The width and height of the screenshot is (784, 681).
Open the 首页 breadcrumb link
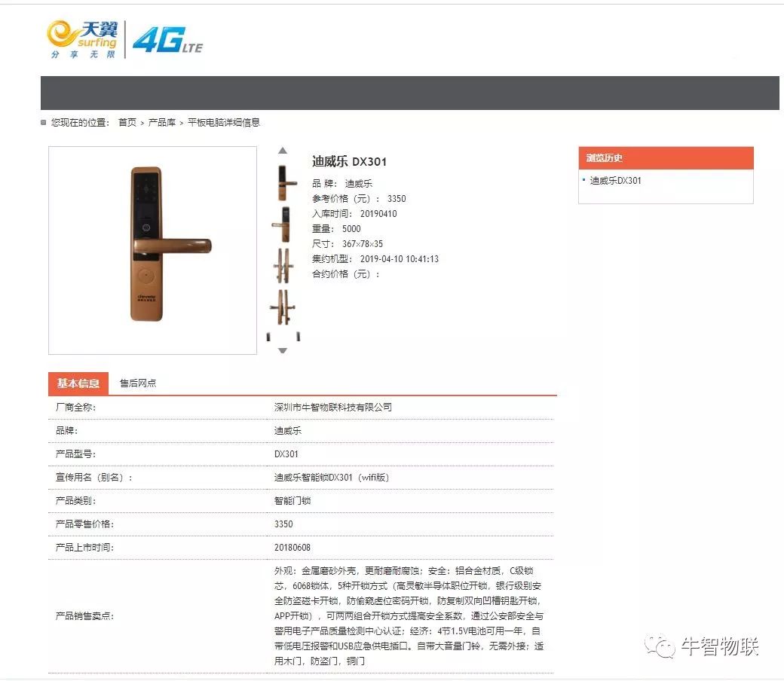tap(127, 122)
